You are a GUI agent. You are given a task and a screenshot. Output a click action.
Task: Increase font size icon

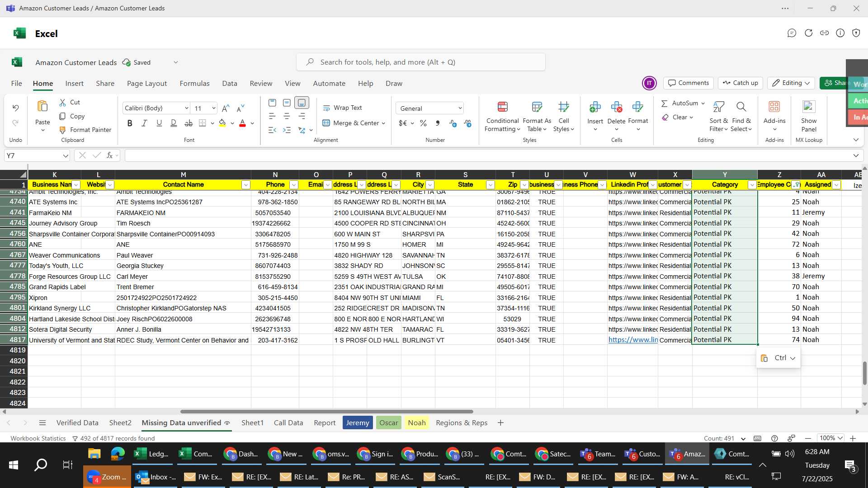pos(226,108)
